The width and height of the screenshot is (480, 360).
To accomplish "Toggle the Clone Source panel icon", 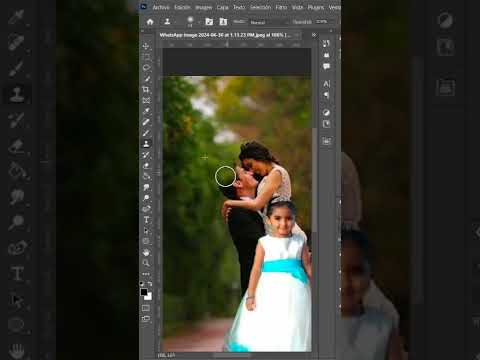I will pyautogui.click(x=223, y=22).
